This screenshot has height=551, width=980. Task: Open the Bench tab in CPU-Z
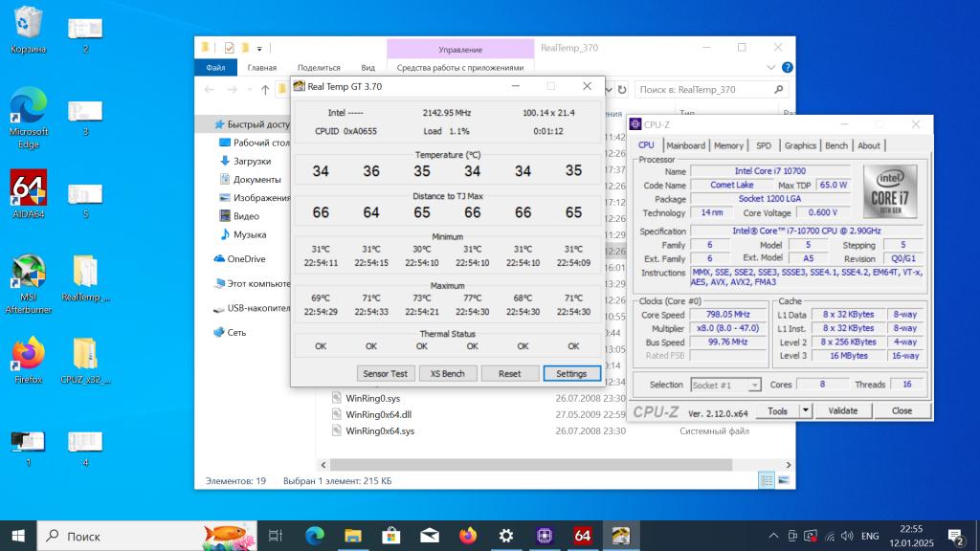pos(836,145)
